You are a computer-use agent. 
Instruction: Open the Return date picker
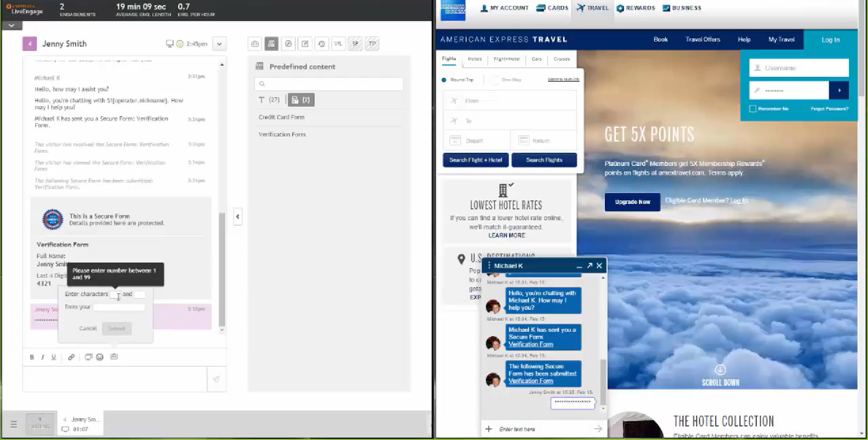(544, 141)
